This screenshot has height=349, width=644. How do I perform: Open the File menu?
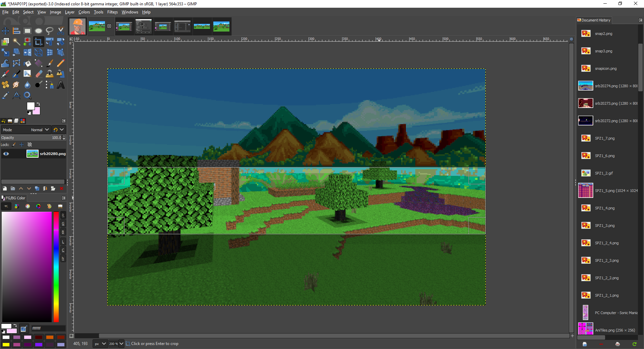coord(5,12)
